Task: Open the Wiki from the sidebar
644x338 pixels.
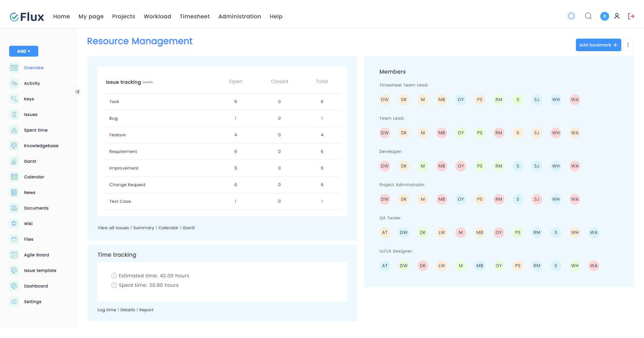Action: (x=14, y=223)
